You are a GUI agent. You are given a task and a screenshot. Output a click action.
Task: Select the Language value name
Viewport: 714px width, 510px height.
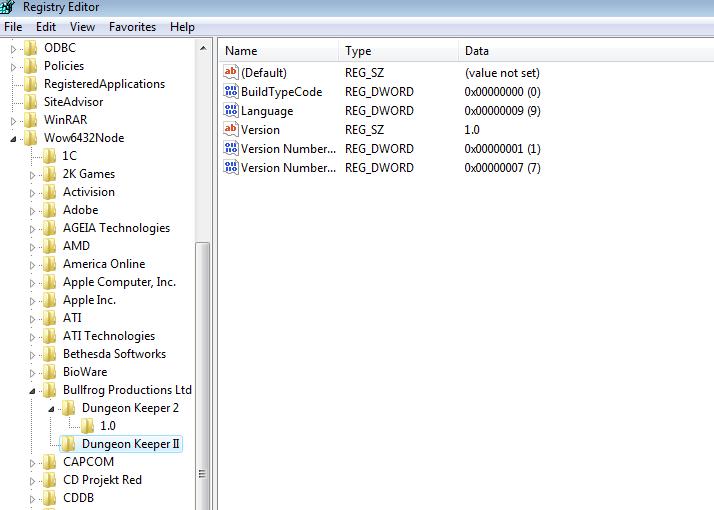coord(267,111)
